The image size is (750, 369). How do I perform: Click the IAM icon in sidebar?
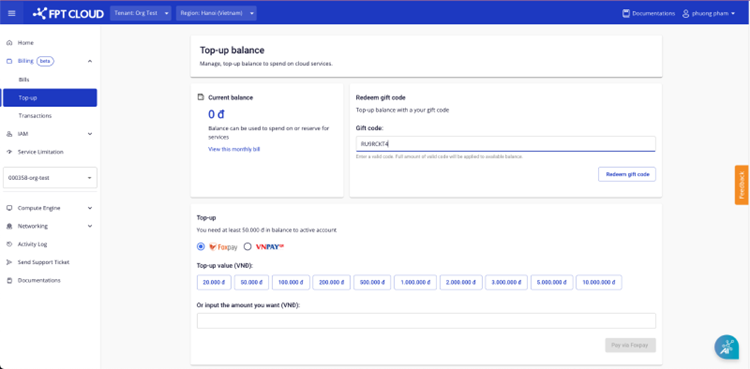click(9, 134)
